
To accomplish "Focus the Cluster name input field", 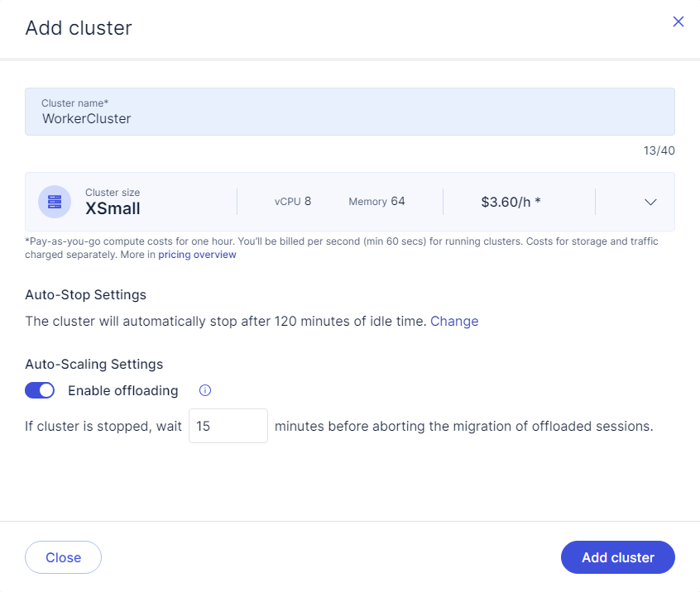I will click(349, 118).
